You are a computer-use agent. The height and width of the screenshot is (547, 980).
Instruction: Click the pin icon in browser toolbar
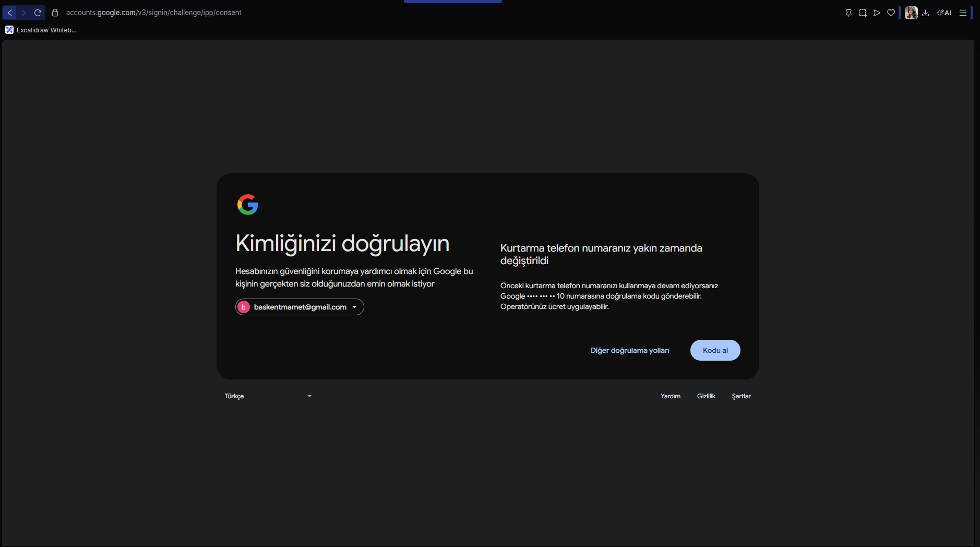coord(848,13)
